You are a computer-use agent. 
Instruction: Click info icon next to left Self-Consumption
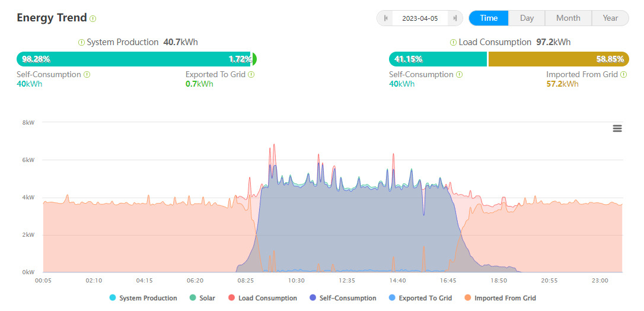click(x=87, y=75)
